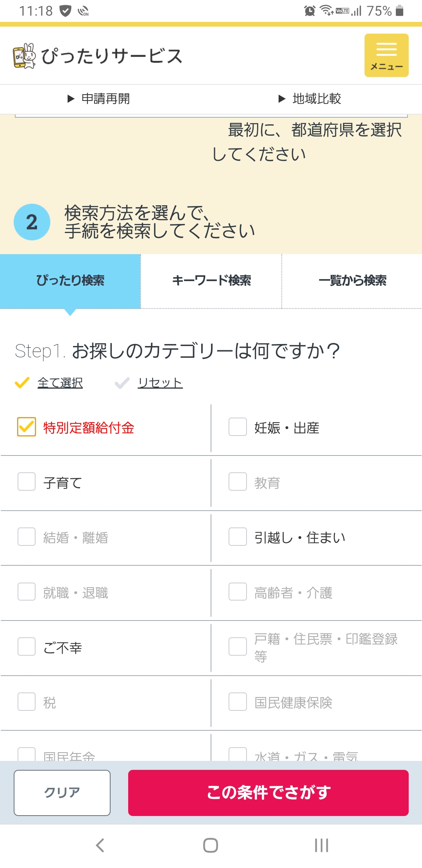422x868 pixels.
Task: Tap the yellow checkmark beside 全て選択
Action: tap(22, 382)
